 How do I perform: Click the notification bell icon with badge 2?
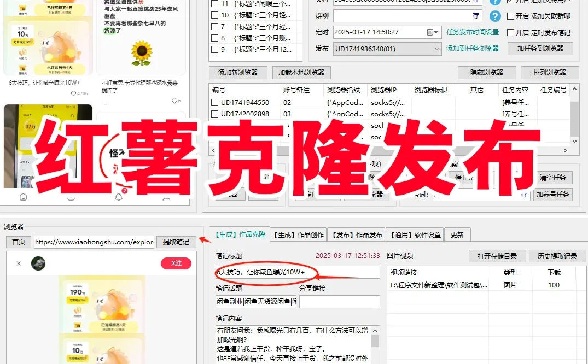[119, 198]
